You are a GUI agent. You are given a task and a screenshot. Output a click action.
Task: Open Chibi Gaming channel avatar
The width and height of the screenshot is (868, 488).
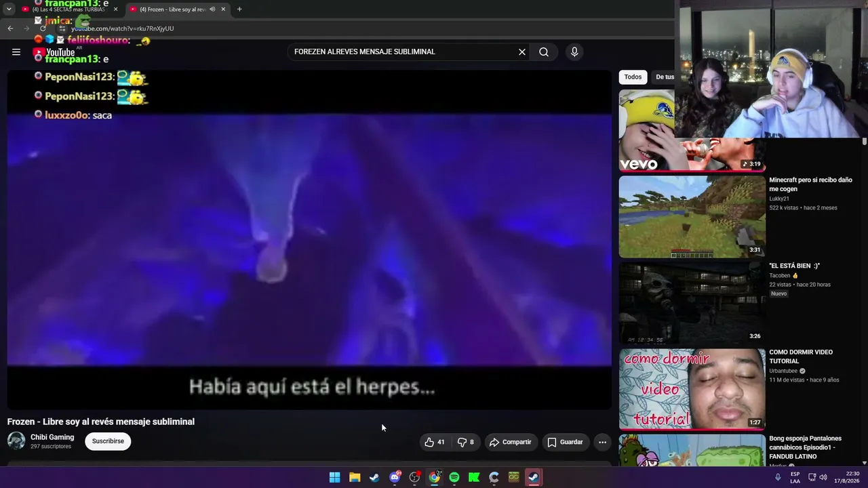pyautogui.click(x=16, y=441)
